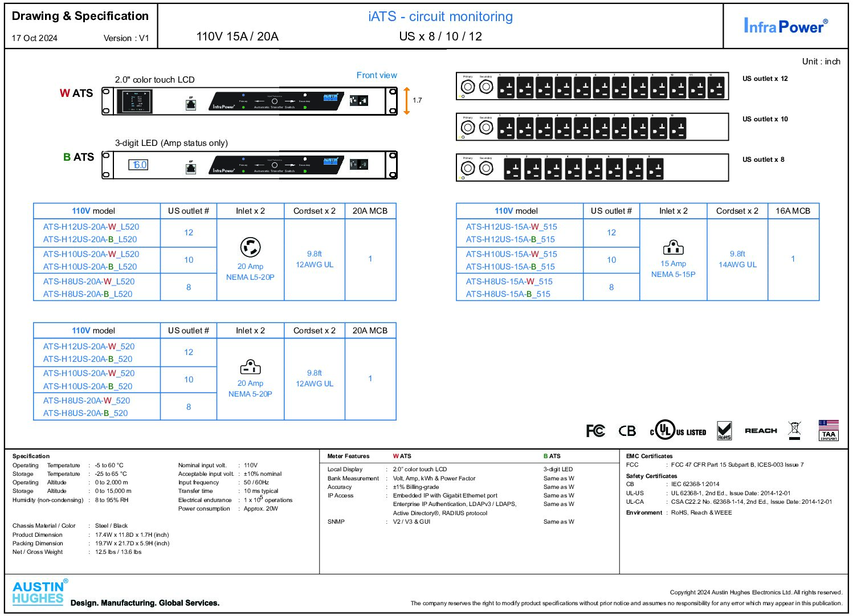Screen dimensions: 853x616
Task: Click the Ethernet port on the B ATS unit
Action: (191, 168)
